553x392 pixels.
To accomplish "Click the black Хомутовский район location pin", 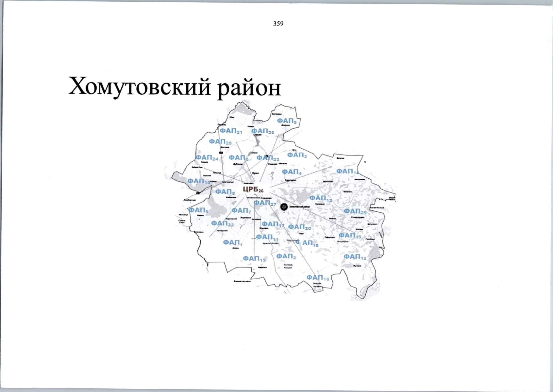I will (x=284, y=206).
